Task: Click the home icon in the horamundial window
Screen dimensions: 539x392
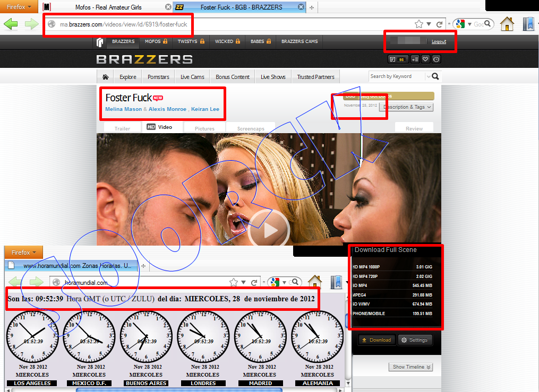Action: click(x=314, y=282)
